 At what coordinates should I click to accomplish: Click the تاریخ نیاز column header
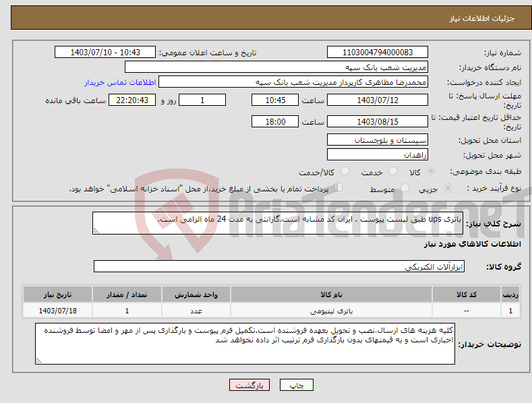tap(58, 294)
